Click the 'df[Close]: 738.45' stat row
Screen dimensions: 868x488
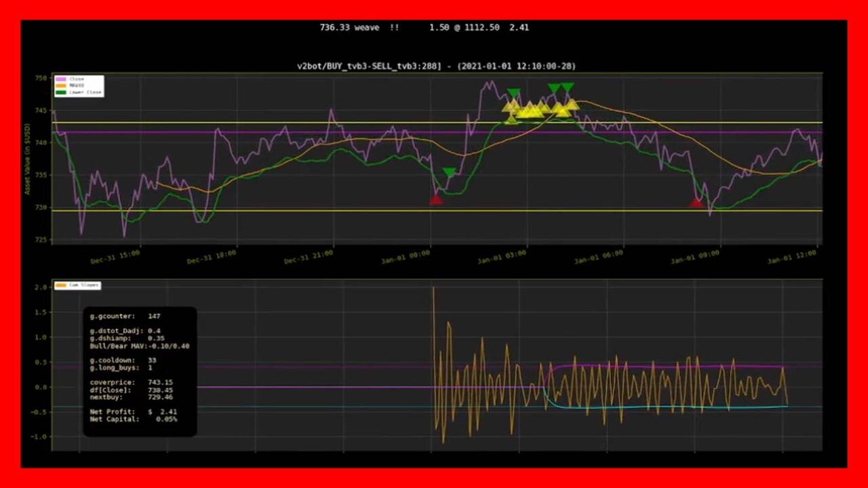coord(132,390)
